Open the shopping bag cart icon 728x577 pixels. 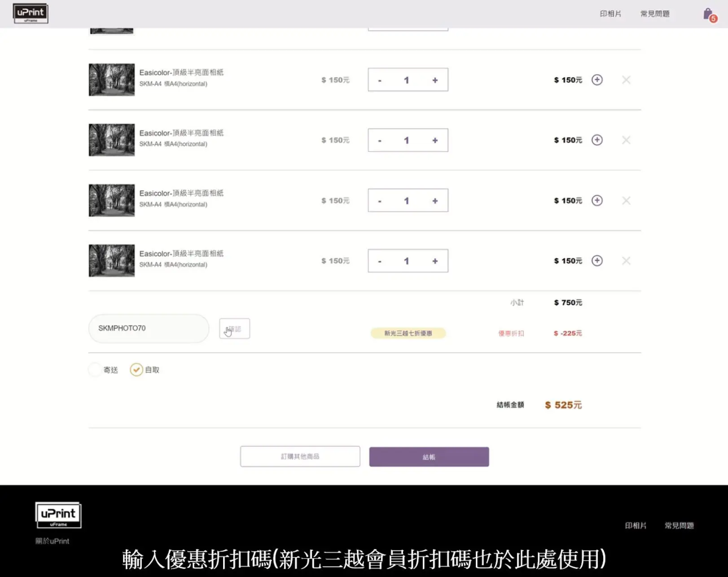tap(709, 14)
